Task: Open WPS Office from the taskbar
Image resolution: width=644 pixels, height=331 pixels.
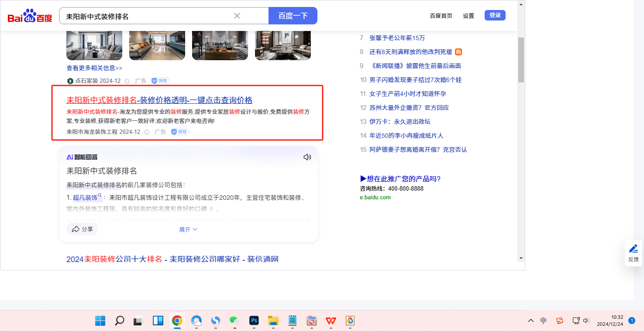Action: click(x=331, y=321)
